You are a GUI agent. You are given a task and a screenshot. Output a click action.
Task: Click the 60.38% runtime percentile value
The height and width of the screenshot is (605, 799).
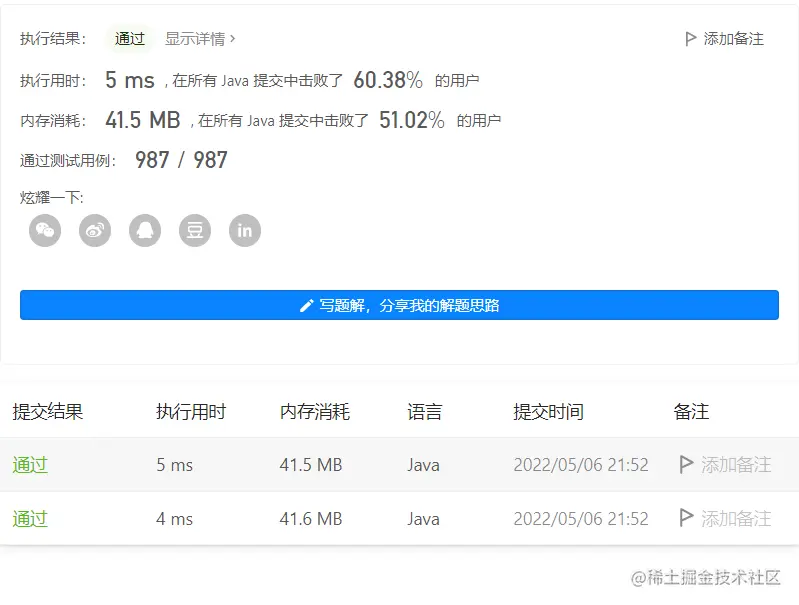pos(388,80)
